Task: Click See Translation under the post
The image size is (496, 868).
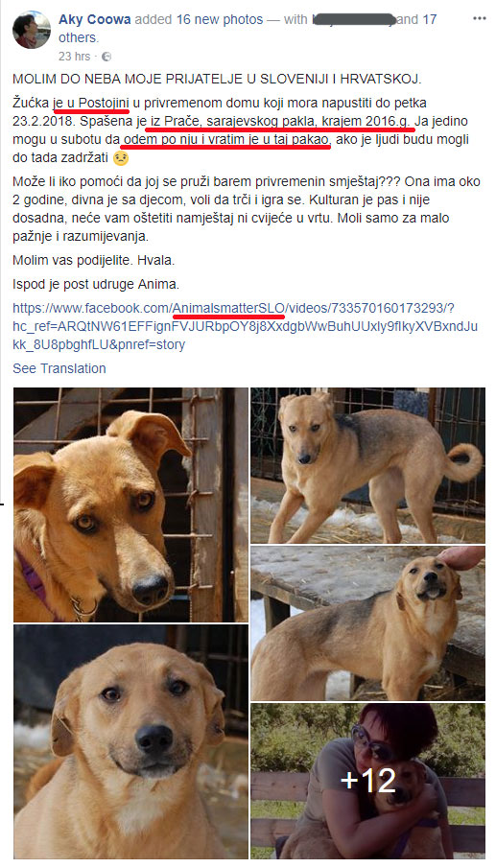Action: click(x=59, y=368)
